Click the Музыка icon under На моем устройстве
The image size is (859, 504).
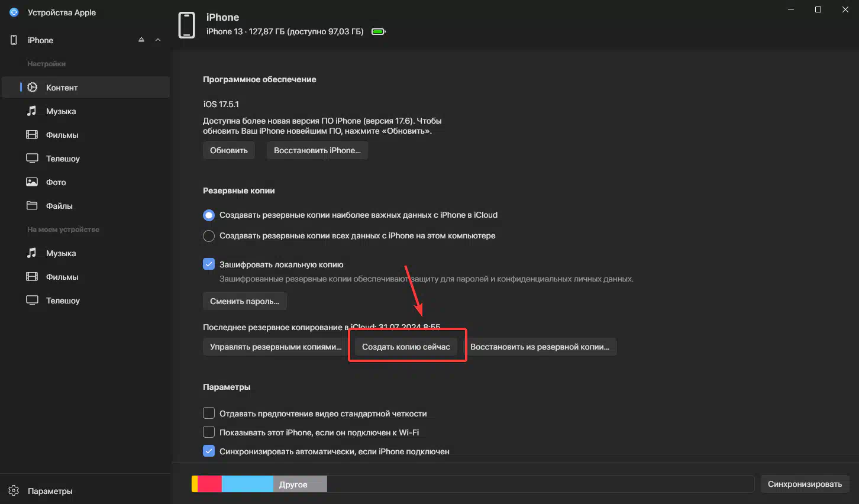[x=32, y=253]
